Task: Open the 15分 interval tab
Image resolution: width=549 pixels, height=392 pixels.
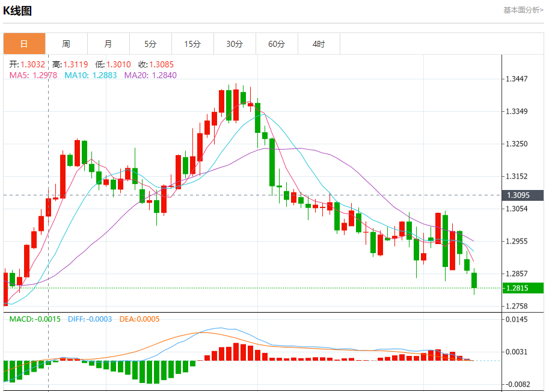Action: click(x=192, y=44)
